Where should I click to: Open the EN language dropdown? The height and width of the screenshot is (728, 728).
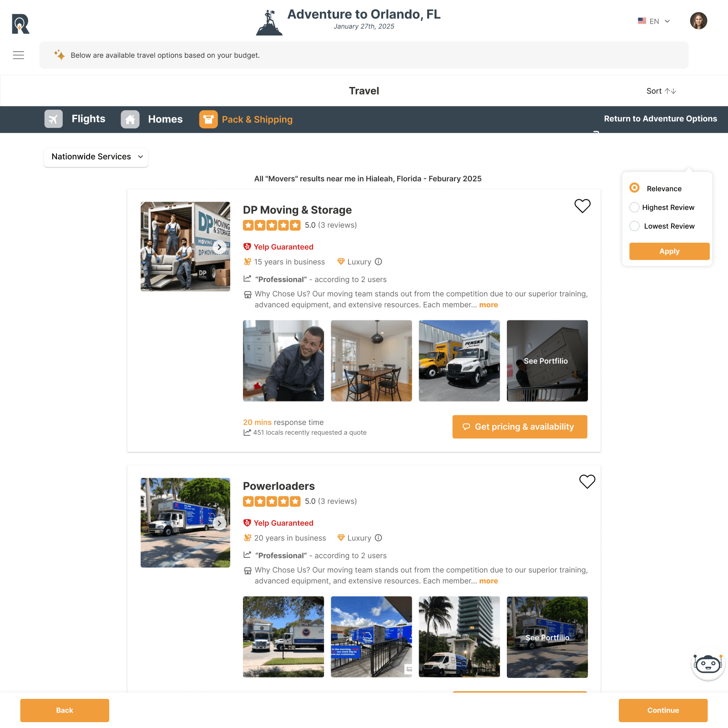click(x=654, y=21)
